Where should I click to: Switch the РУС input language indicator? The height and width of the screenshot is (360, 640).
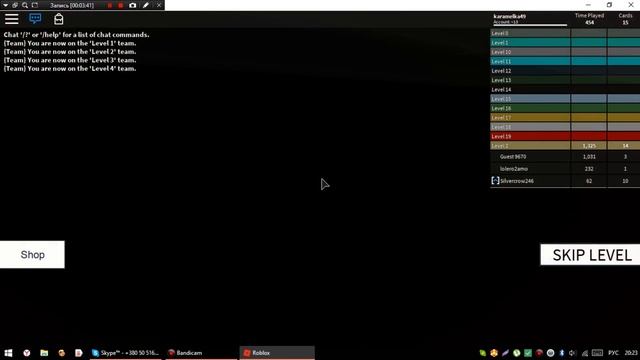[x=613, y=353]
